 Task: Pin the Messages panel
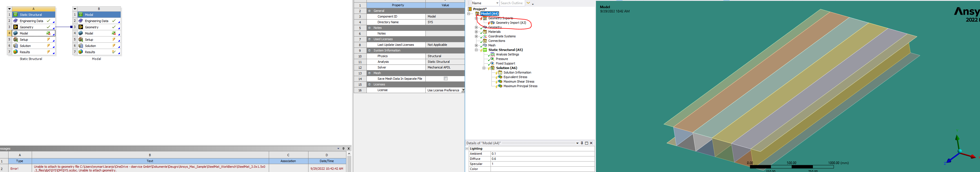tap(343, 149)
